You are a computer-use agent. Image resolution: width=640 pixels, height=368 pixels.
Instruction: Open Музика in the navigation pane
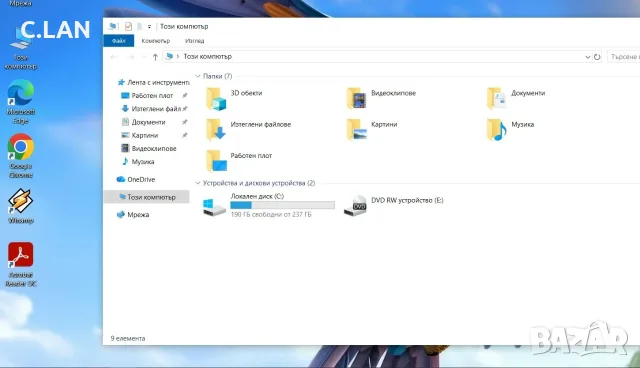click(x=142, y=162)
